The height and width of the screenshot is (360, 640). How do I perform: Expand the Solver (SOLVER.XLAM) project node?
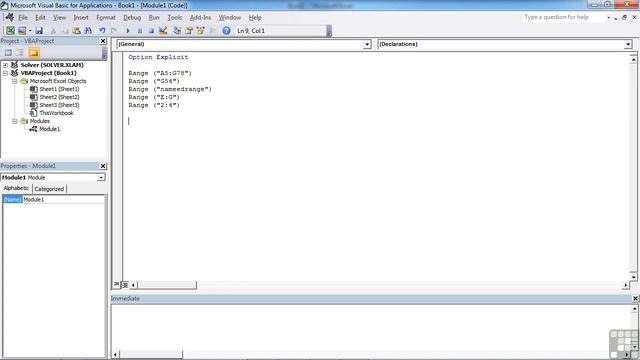[x=5, y=65]
